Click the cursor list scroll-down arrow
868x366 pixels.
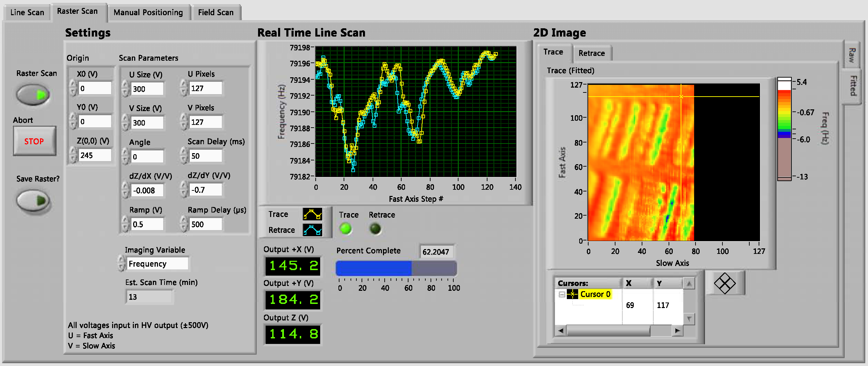[689, 319]
